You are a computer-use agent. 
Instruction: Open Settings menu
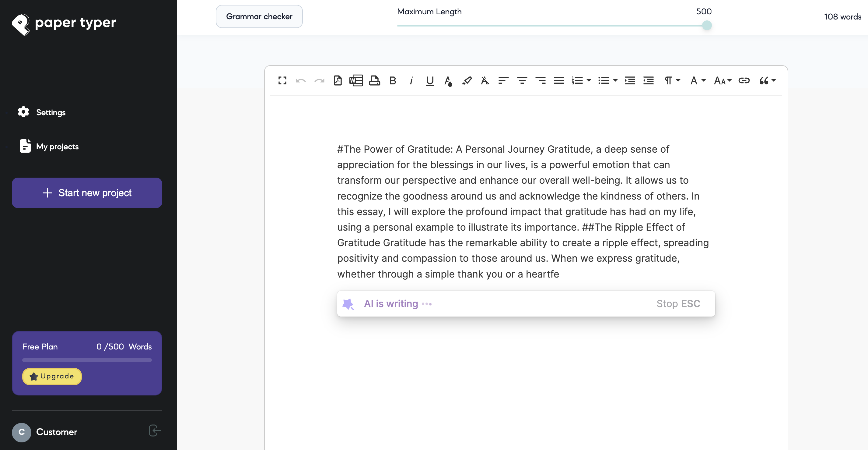coord(51,112)
